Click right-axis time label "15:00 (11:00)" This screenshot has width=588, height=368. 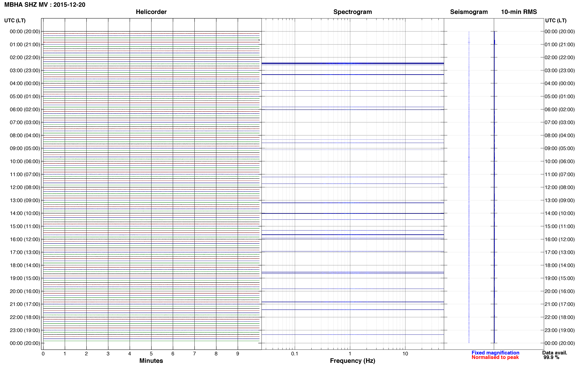click(560, 226)
